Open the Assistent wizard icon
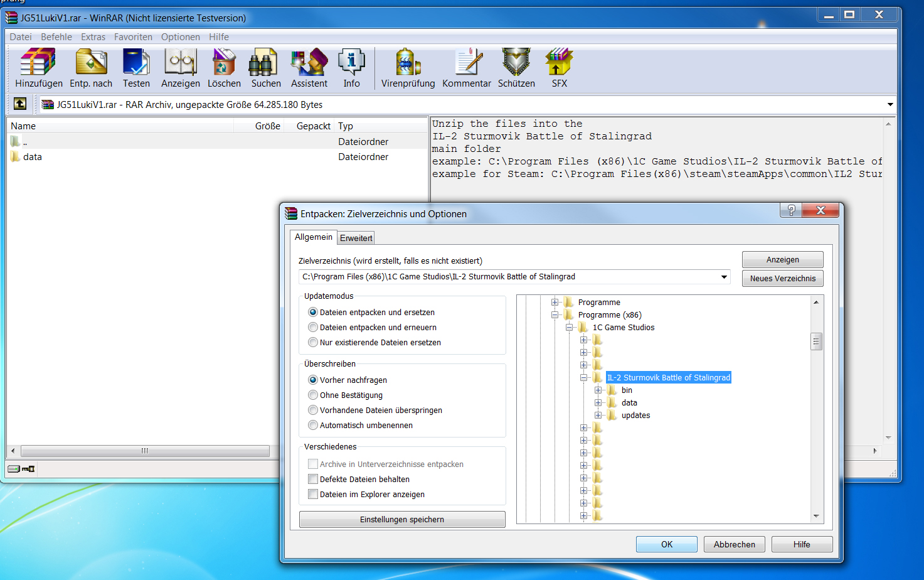Viewport: 924px width, 580px height. point(309,63)
